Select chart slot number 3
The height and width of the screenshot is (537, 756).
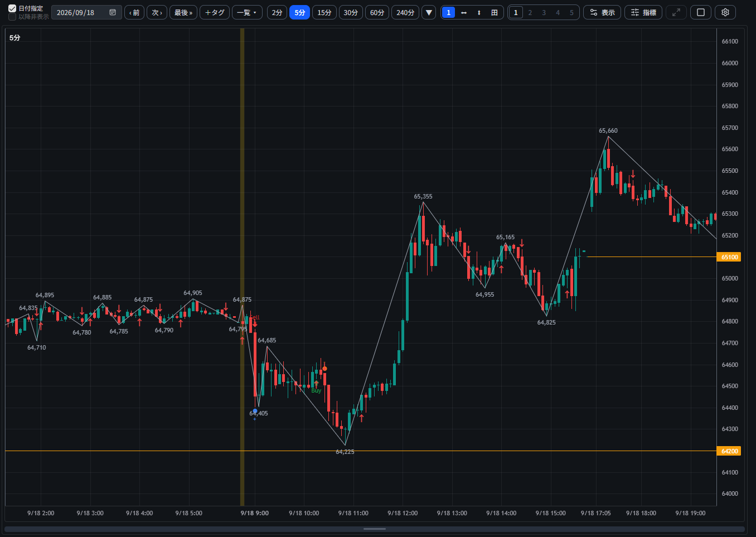click(x=544, y=12)
